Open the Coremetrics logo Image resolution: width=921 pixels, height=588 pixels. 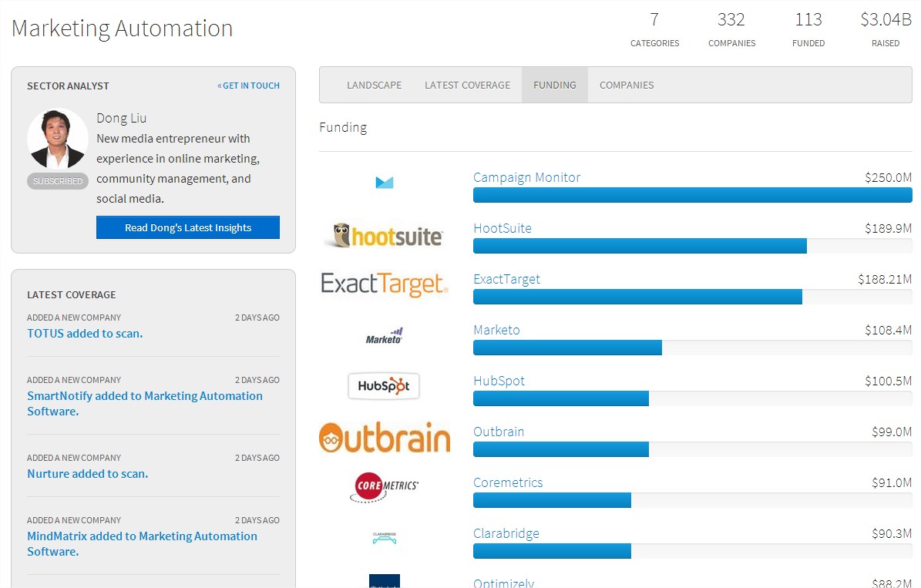point(384,488)
